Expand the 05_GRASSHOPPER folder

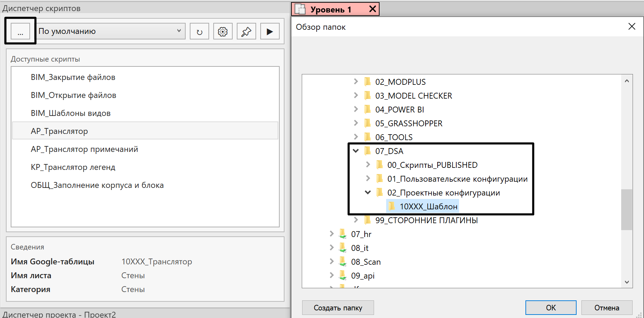click(x=356, y=123)
